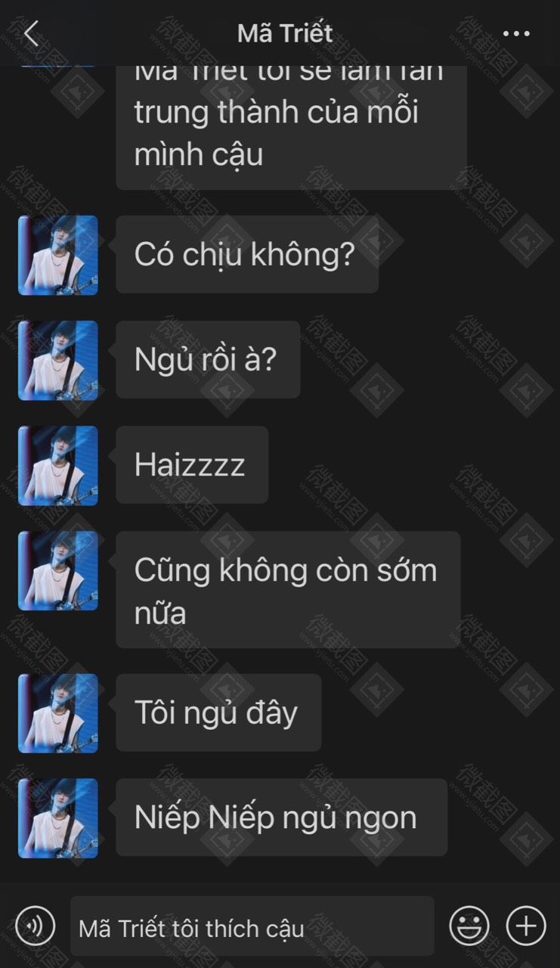560x968 pixels.
Task: Click the message input field
Action: [252, 926]
